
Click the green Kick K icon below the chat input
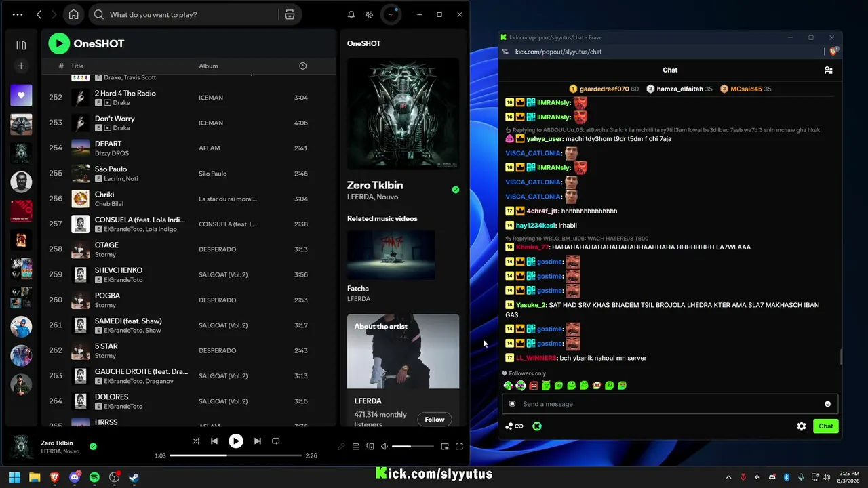537,426
